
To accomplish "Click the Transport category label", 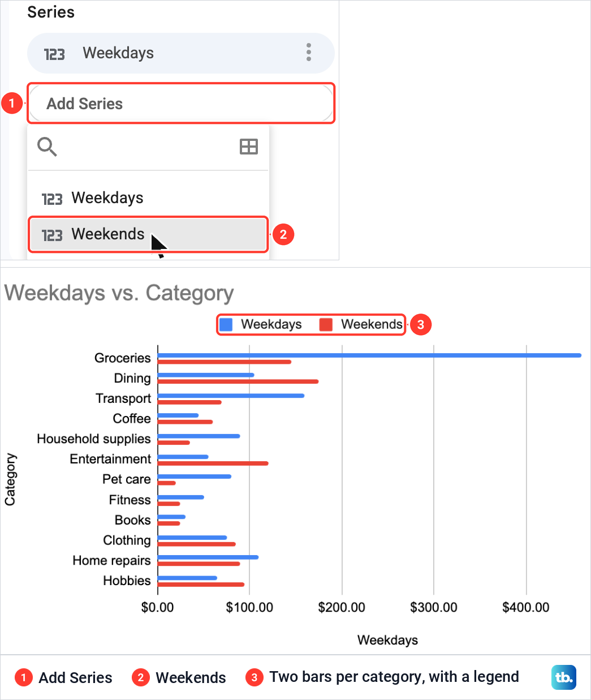I will (x=123, y=398).
